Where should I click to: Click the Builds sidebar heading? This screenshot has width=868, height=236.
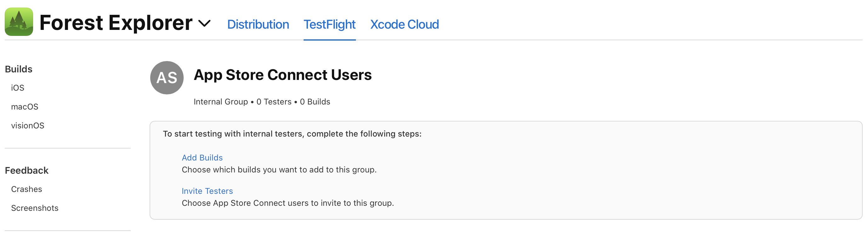[19, 69]
